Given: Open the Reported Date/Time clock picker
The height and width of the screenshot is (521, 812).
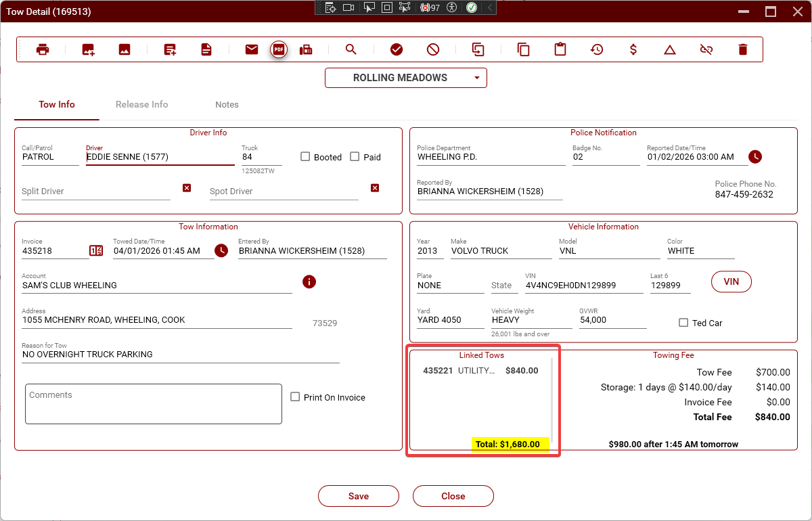Looking at the screenshot, I should tap(755, 157).
